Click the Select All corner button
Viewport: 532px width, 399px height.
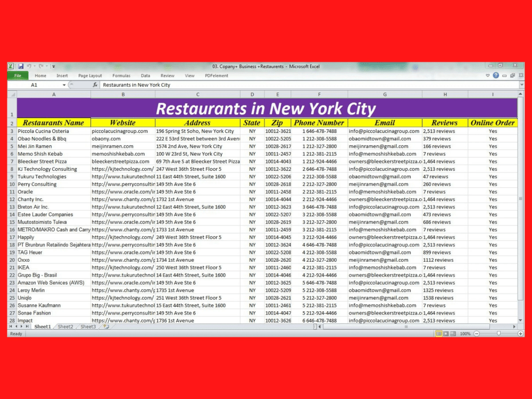(x=12, y=94)
